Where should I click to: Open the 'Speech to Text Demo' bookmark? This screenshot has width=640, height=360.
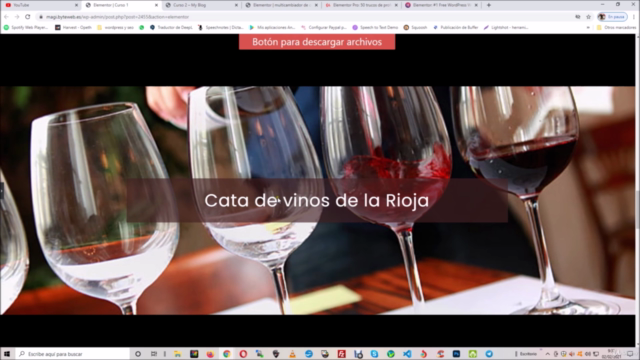(375, 27)
